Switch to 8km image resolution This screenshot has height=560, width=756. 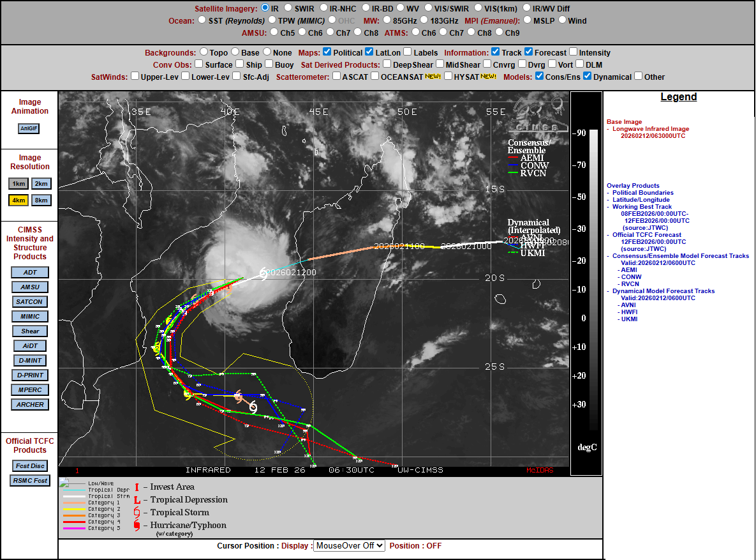41,200
